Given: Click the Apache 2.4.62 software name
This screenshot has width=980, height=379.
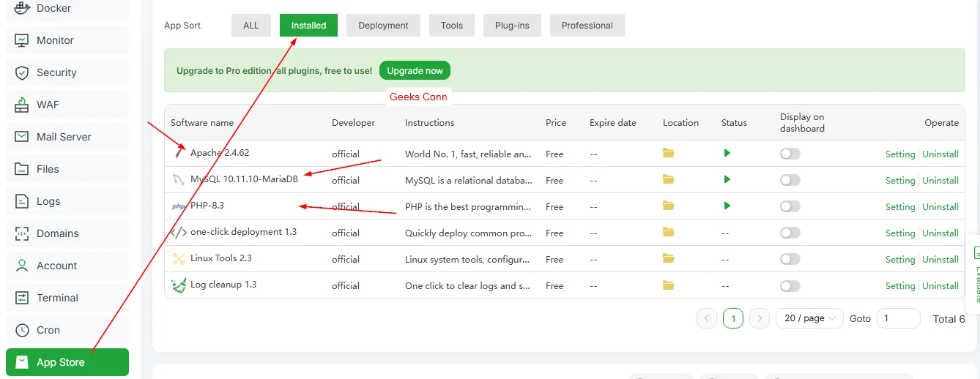Looking at the screenshot, I should pos(220,153).
